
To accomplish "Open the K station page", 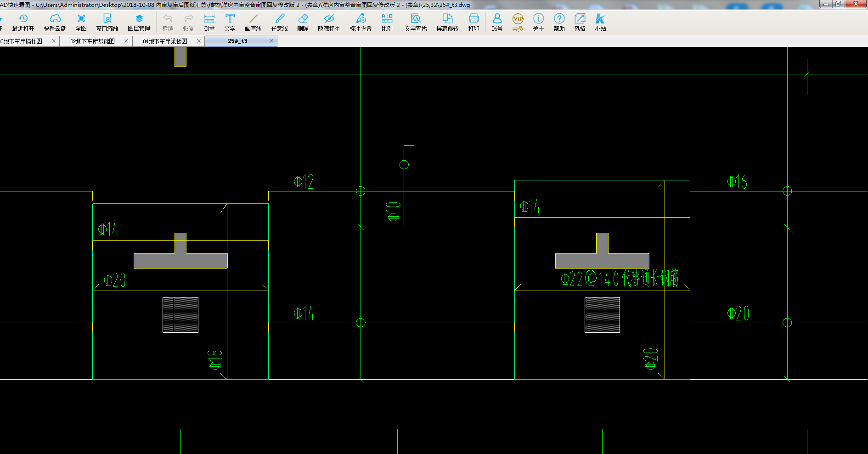I will [600, 22].
